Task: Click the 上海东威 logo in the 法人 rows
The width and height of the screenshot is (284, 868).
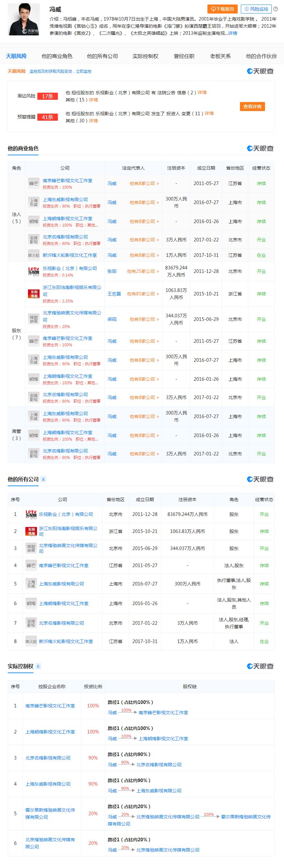Action: click(34, 202)
